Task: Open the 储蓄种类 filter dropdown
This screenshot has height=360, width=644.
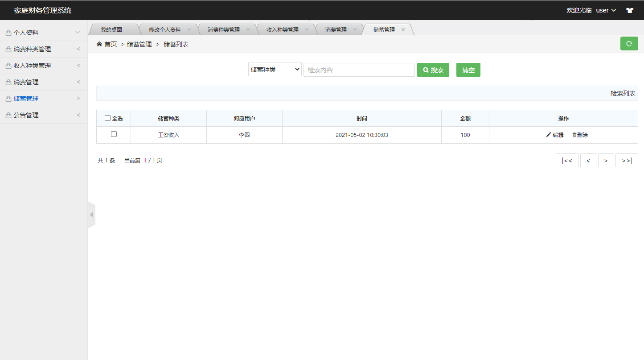Action: (275, 70)
